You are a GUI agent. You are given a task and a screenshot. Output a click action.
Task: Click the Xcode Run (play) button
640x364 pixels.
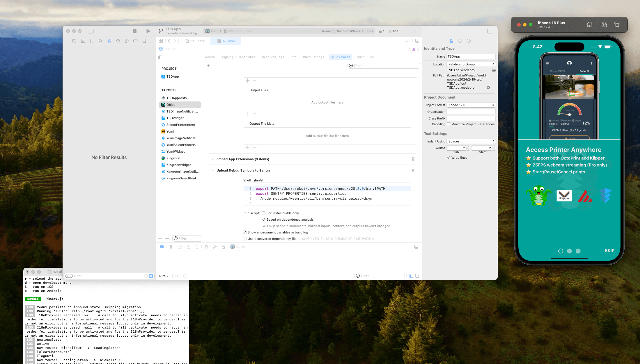[x=148, y=31]
